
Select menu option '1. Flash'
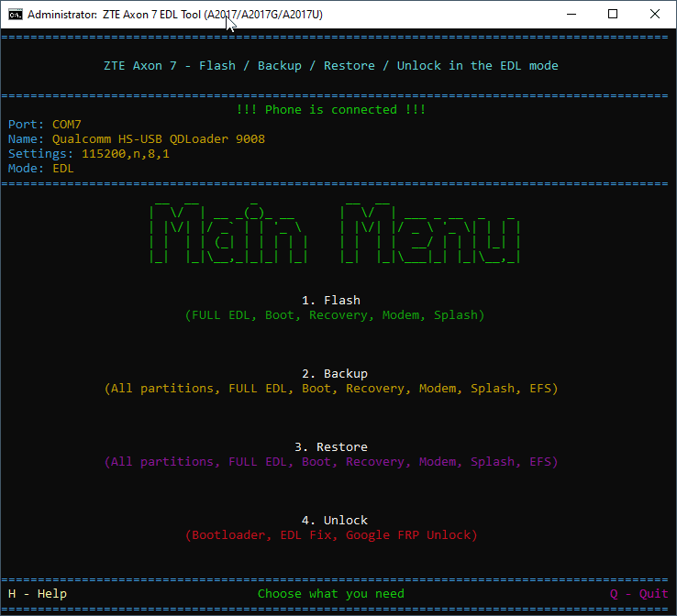(x=331, y=301)
